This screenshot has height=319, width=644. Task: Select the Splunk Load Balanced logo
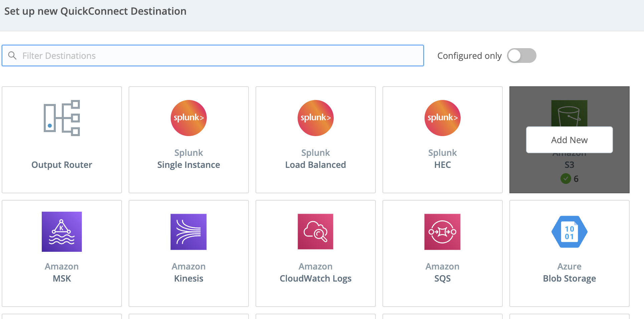(x=316, y=118)
